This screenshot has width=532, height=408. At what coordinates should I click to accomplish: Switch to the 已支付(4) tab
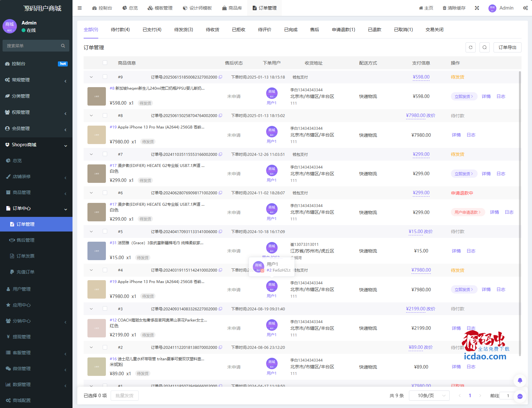tap(152, 30)
